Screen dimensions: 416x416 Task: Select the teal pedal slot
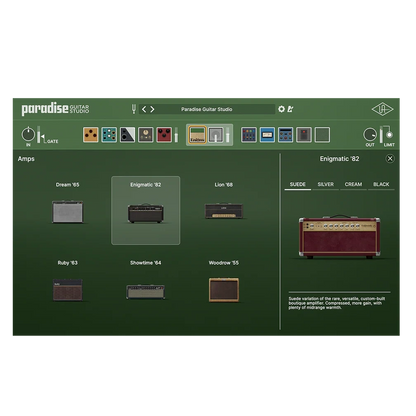(109, 135)
